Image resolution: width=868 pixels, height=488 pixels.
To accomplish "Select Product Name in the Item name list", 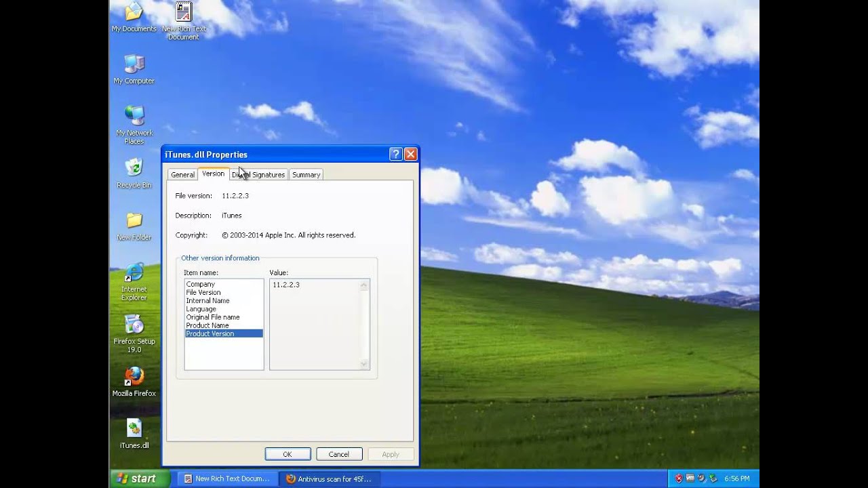I will click(x=224, y=325).
